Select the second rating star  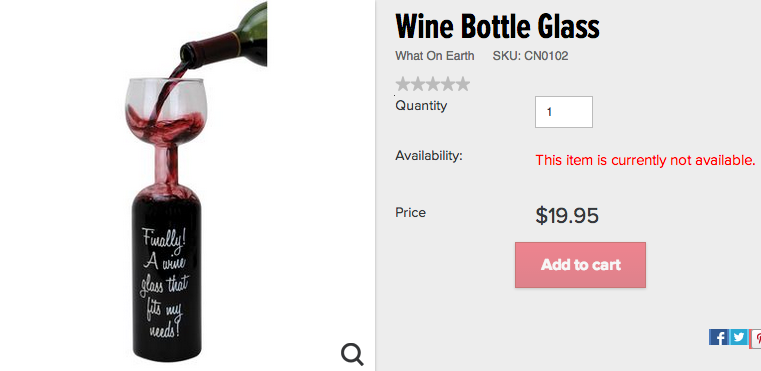click(418, 84)
